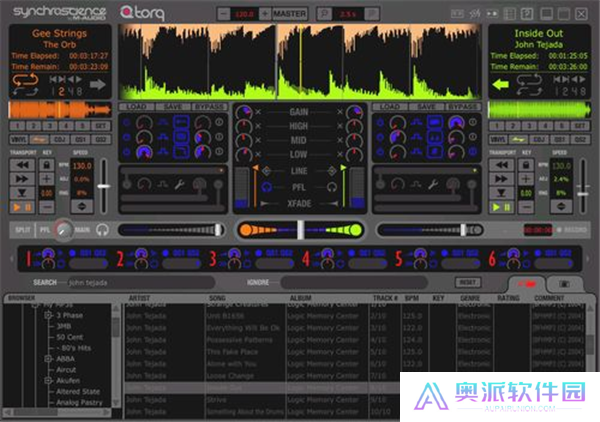Sort by the ARTIST column header
600x422 pixels.
139,298
